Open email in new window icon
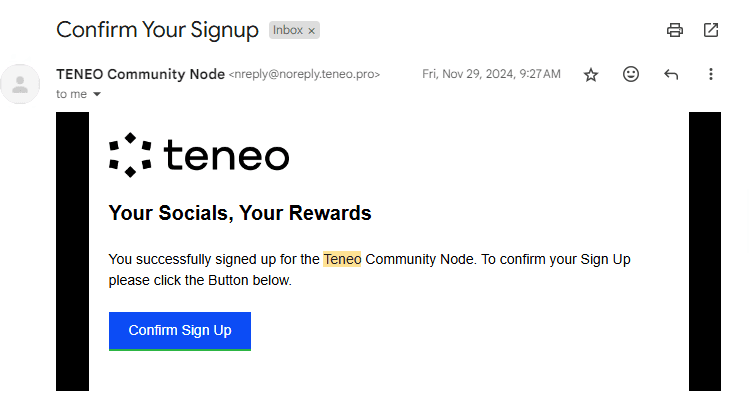Viewport: 749px width, 420px height. (711, 30)
